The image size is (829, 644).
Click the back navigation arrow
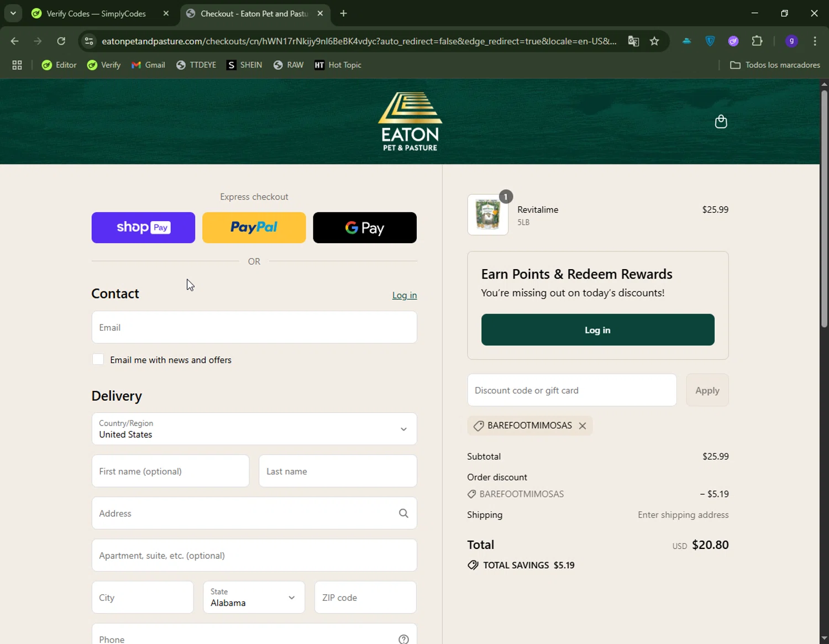(x=15, y=41)
